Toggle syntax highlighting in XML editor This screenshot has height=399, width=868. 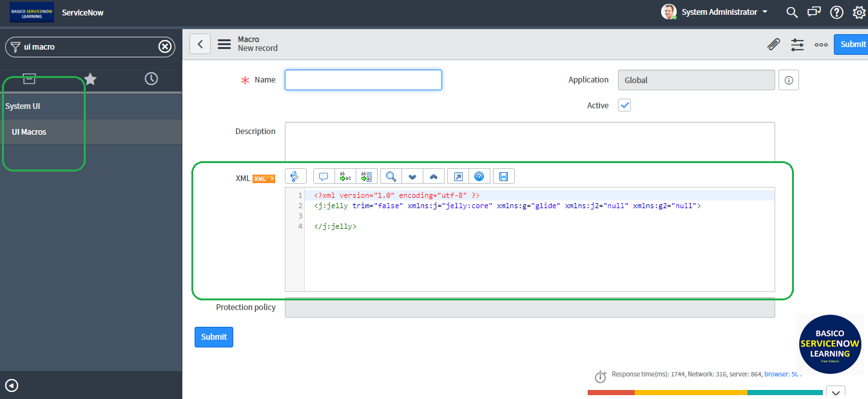click(295, 177)
